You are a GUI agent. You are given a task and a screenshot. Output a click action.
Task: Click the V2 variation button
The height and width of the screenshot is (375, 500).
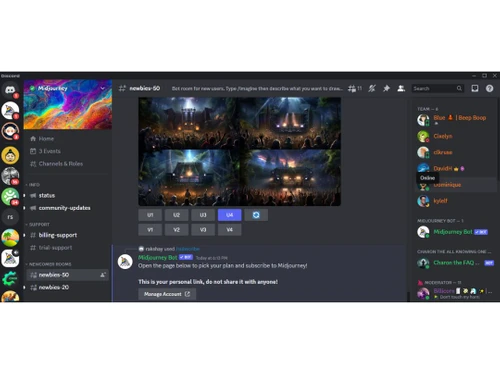(x=176, y=230)
